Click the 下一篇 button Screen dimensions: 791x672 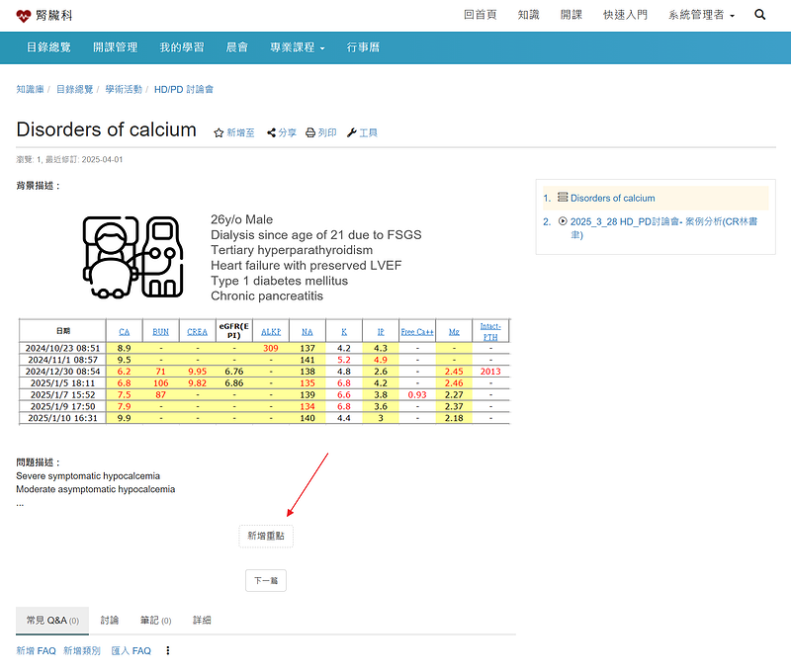[265, 581]
